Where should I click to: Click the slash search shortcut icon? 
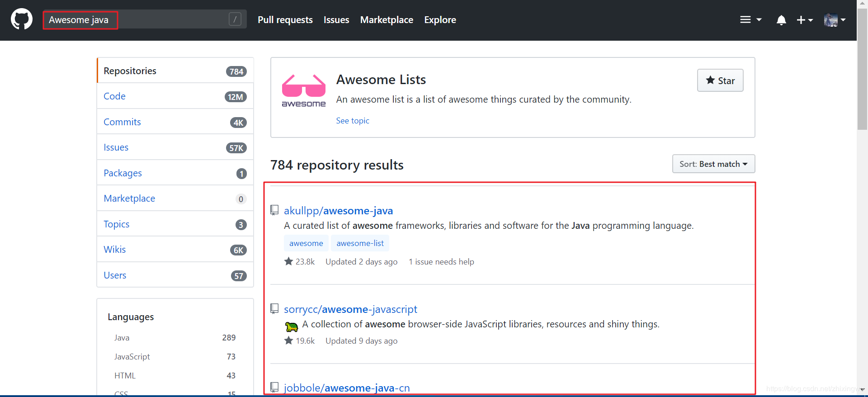[235, 19]
